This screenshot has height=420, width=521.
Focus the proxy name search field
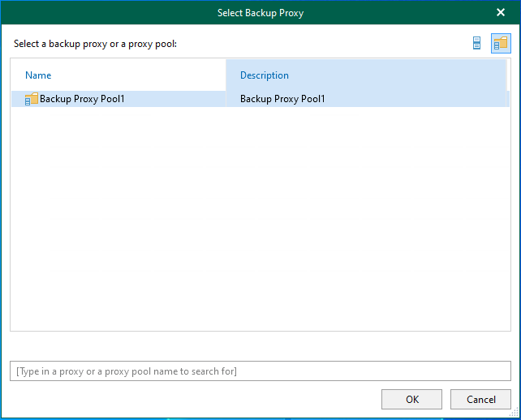point(260,371)
